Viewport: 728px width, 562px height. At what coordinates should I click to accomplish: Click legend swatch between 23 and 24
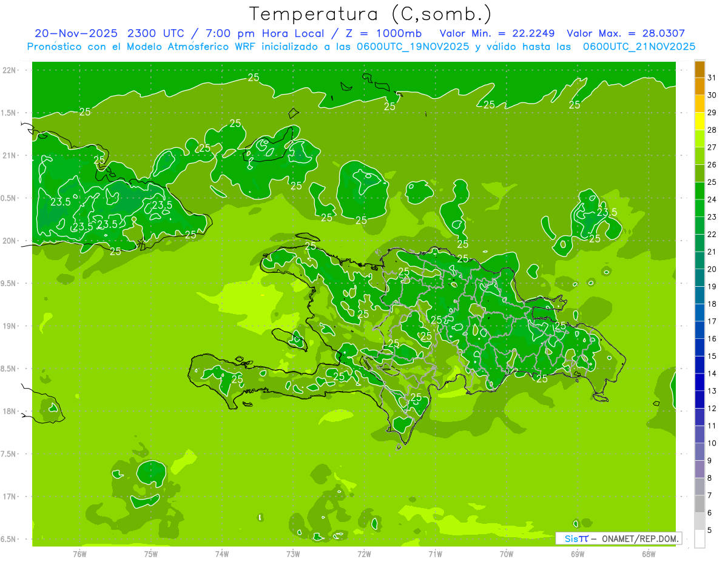pyautogui.click(x=699, y=208)
